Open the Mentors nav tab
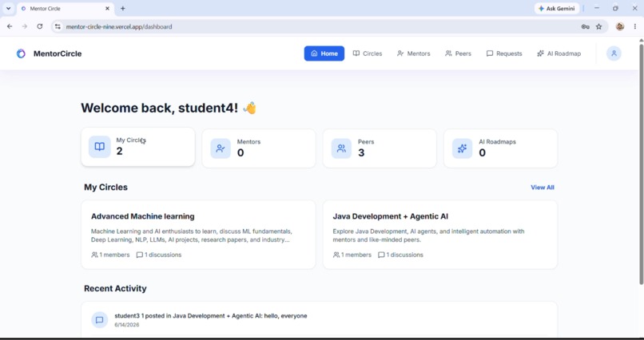644x340 pixels. click(413, 53)
